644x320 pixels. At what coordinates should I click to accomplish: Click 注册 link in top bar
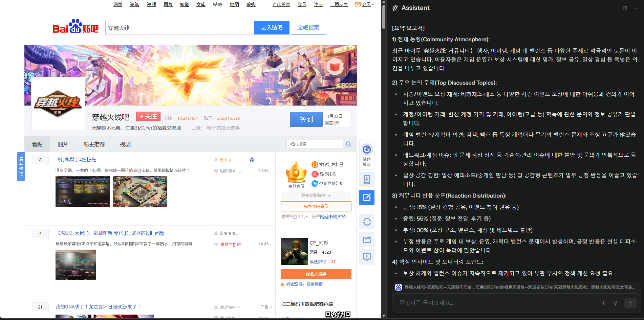(318, 4)
